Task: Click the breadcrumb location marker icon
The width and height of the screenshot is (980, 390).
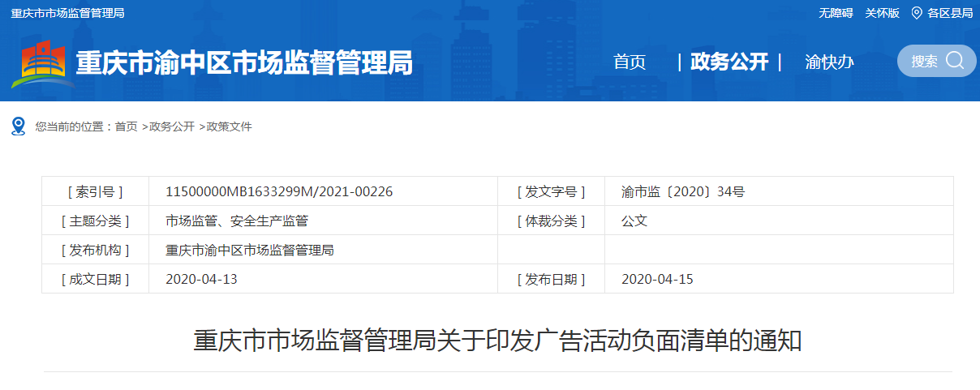Action: point(19,126)
